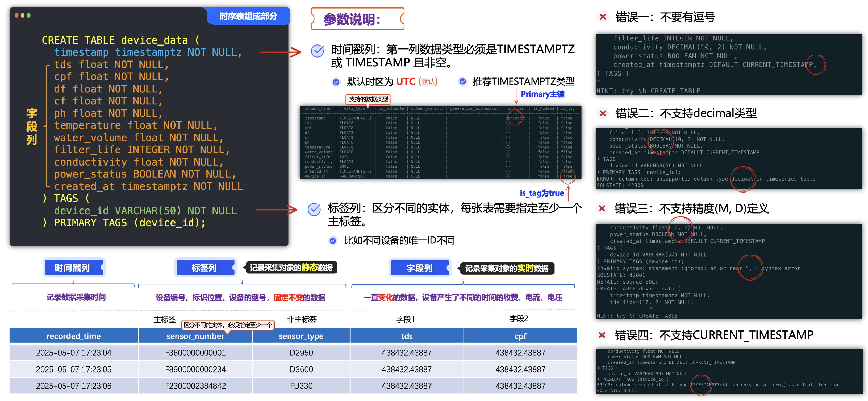Click the blue 时间戳列 button
This screenshot has height=401, width=868.
click(x=73, y=268)
